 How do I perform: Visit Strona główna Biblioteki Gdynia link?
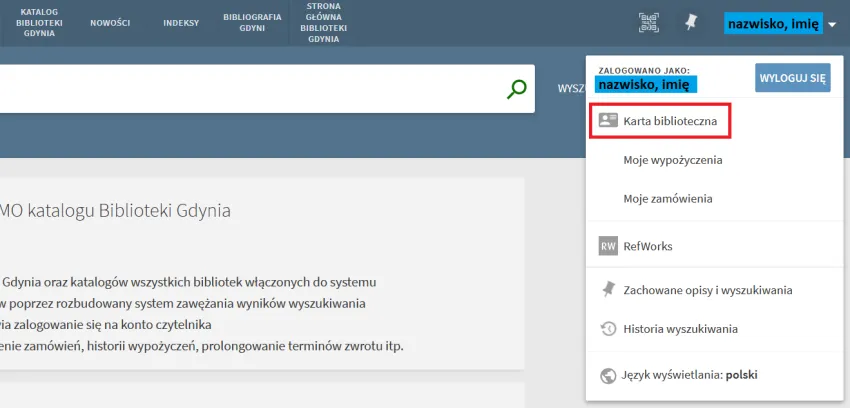pyautogui.click(x=324, y=22)
